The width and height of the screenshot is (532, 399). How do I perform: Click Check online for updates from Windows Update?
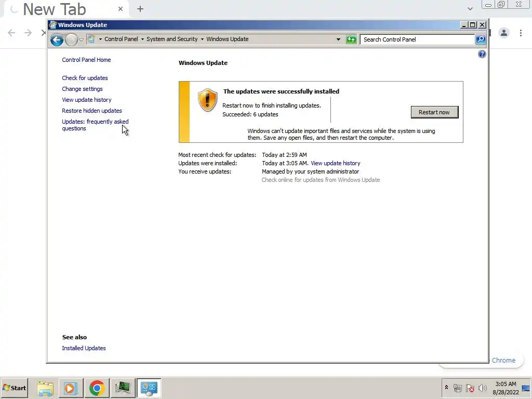click(321, 180)
